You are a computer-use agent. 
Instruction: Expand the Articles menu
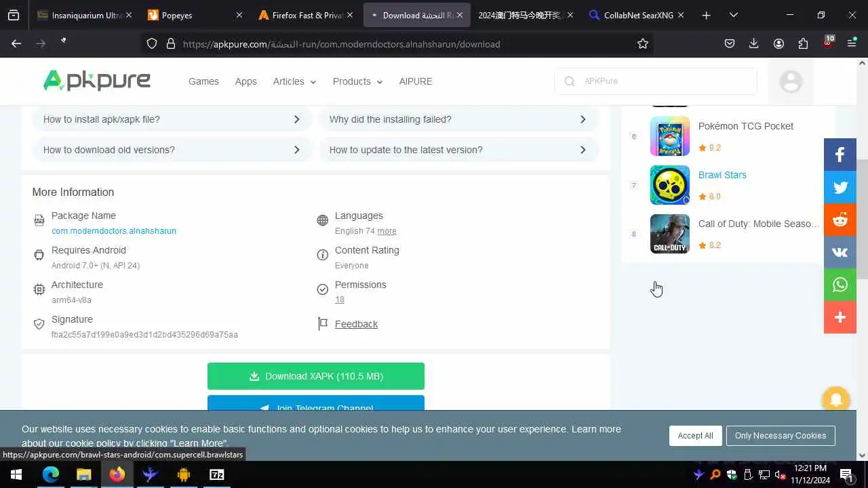point(294,81)
